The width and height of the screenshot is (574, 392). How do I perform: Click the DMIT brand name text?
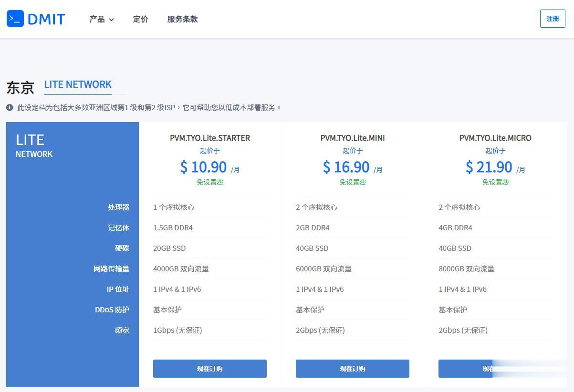pos(46,19)
